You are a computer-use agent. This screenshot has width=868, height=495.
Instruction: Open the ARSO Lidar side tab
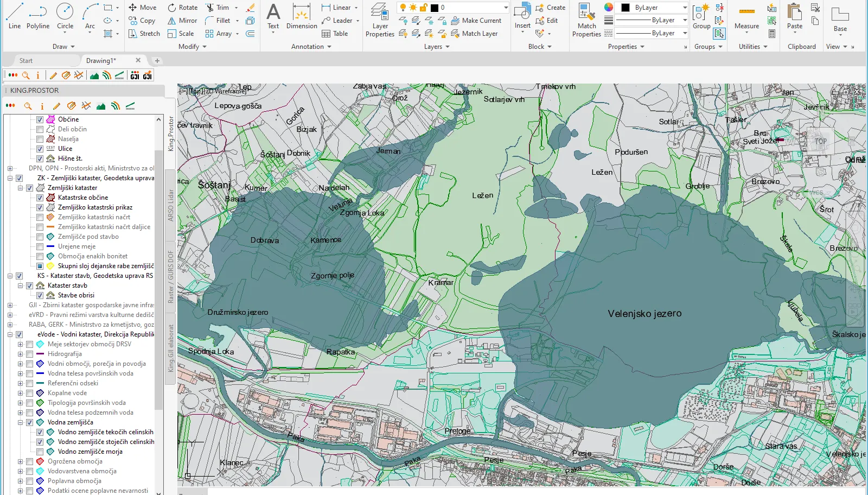[x=170, y=205]
